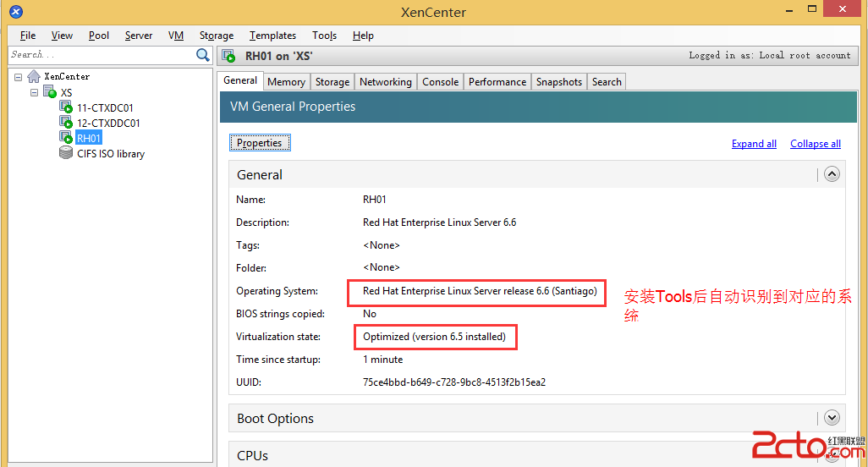
Task: Select XenCenter in the tree
Action: [67, 76]
